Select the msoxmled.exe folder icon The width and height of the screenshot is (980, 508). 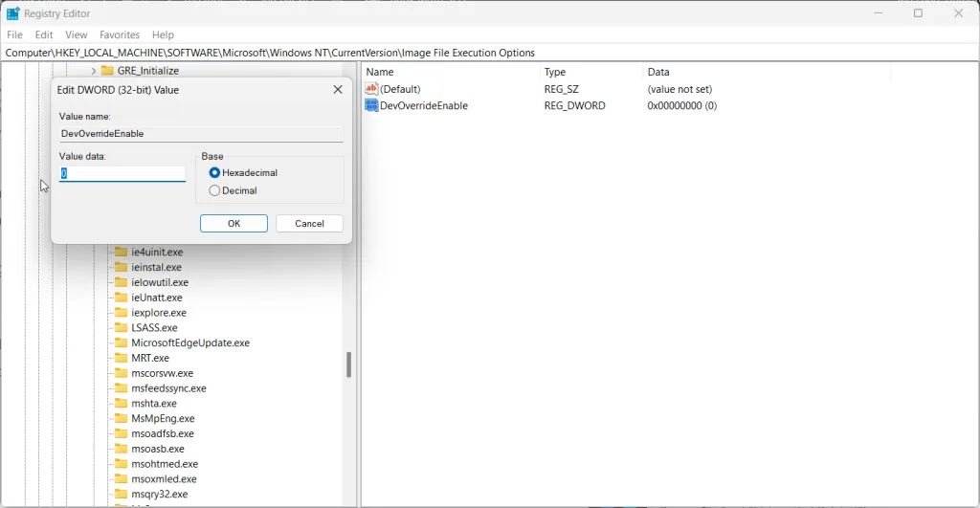point(122,479)
